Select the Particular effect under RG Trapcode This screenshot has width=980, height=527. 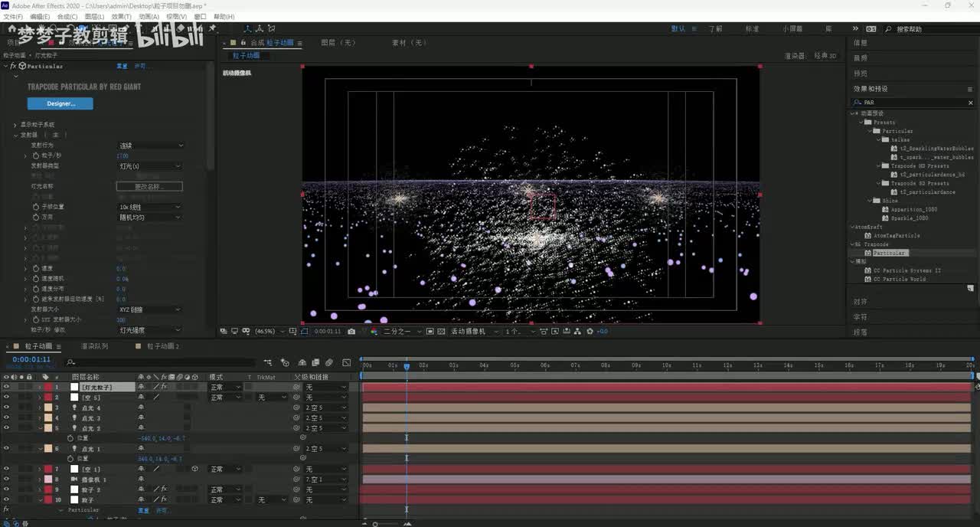tap(890, 253)
